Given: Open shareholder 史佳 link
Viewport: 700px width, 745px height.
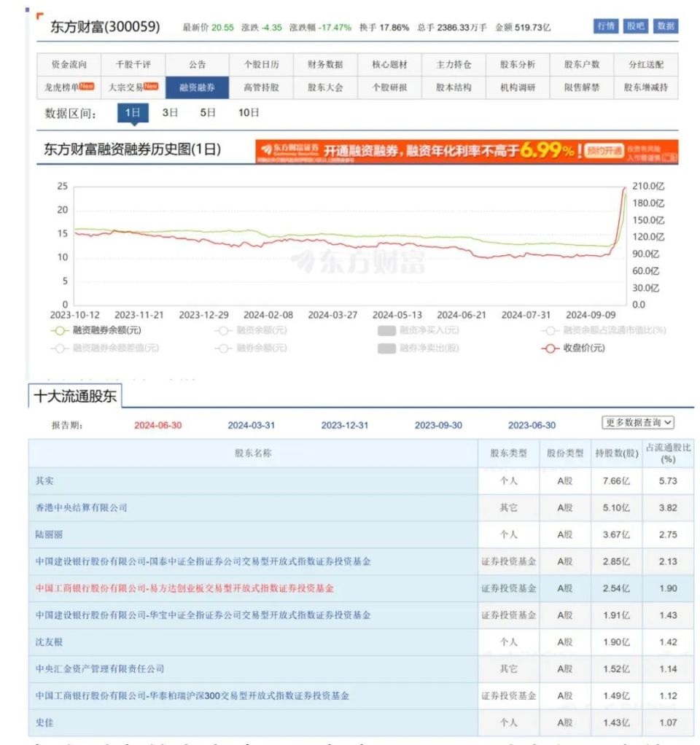Looking at the screenshot, I should pos(44,722).
